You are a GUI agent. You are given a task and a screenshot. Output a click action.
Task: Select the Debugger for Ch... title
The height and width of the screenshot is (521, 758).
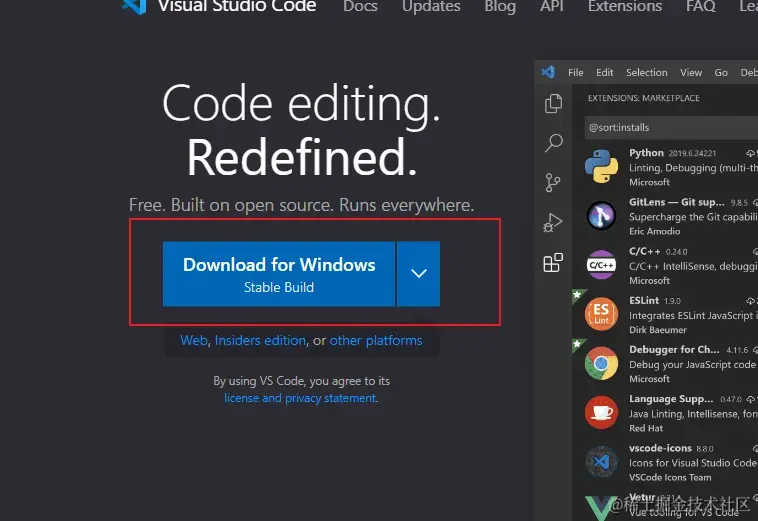pos(674,349)
